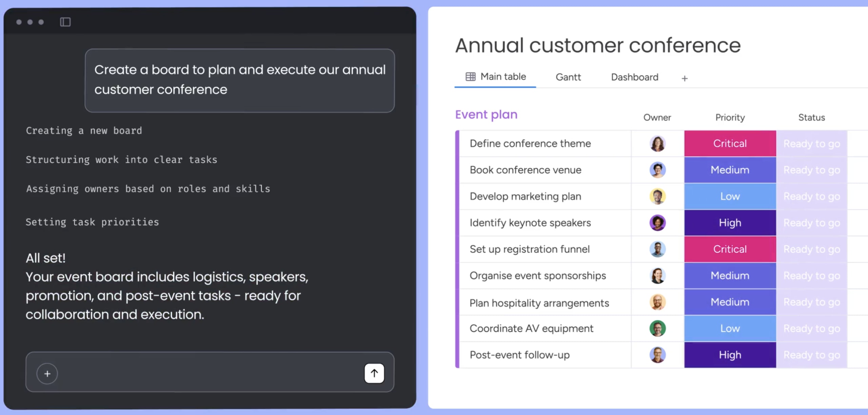868x415 pixels.
Task: Click the 'Setting task priorities' step
Action: [92, 222]
